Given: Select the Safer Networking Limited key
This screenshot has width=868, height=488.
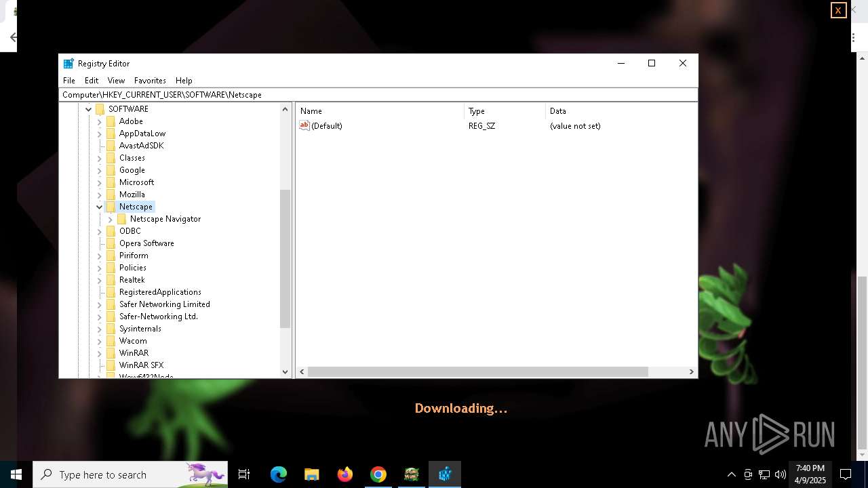Looking at the screenshot, I should (165, 304).
